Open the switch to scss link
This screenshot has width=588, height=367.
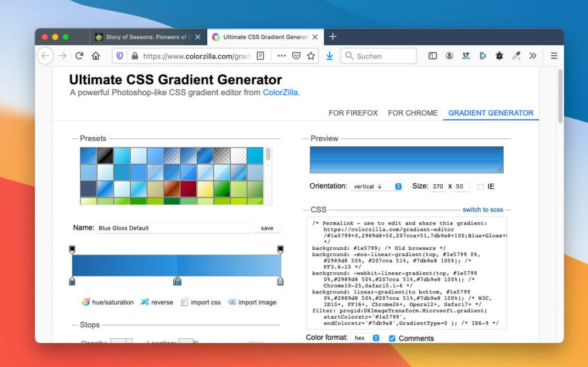point(483,210)
